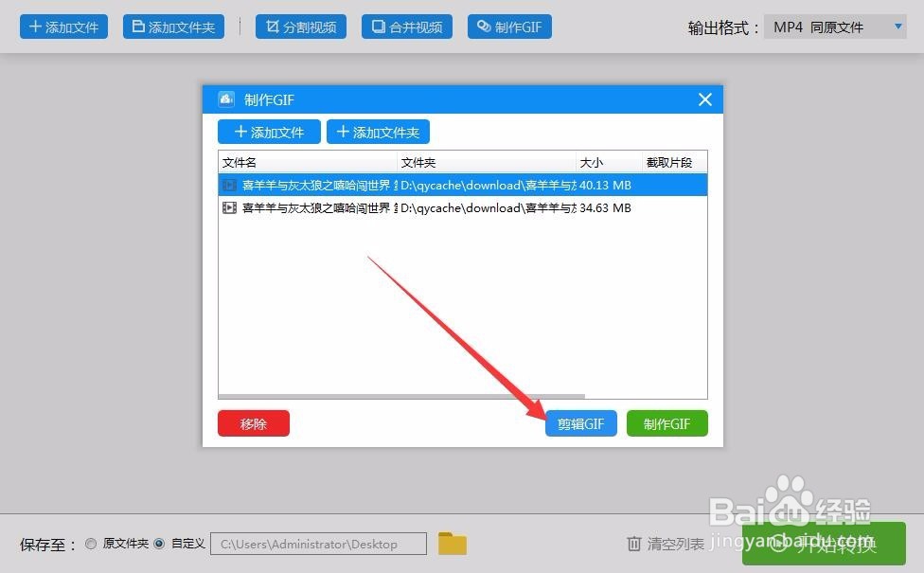Click the green 制作GIF button in dialog
924x573 pixels.
667,424
